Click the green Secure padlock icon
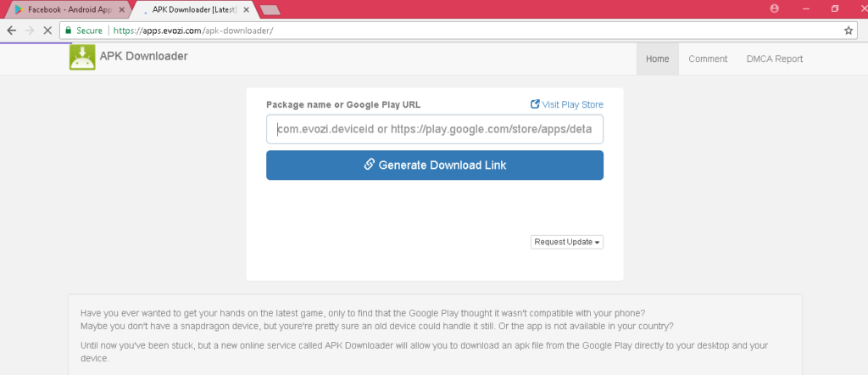The width and height of the screenshot is (868, 375). 69,31
